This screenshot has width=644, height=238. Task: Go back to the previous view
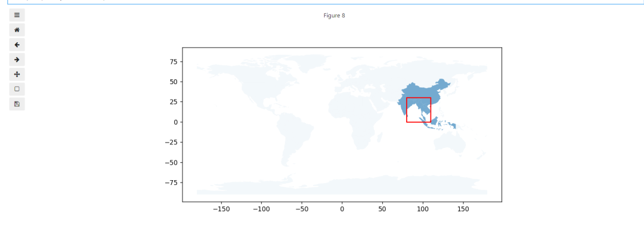17,45
